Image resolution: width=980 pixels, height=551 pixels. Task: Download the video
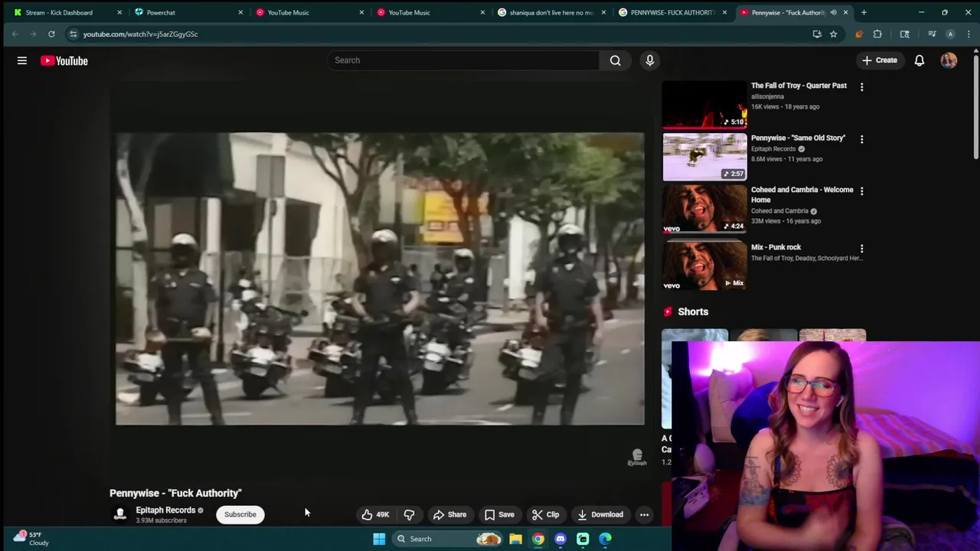(600, 514)
